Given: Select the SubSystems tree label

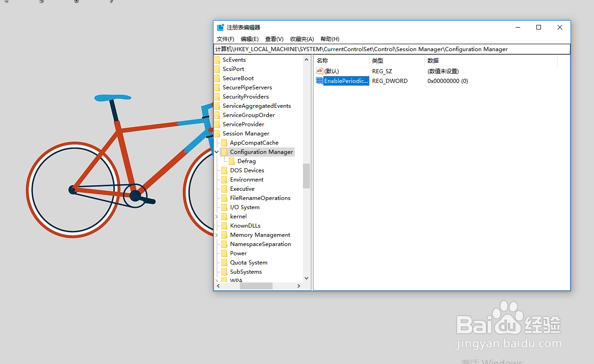Looking at the screenshot, I should (x=246, y=272).
